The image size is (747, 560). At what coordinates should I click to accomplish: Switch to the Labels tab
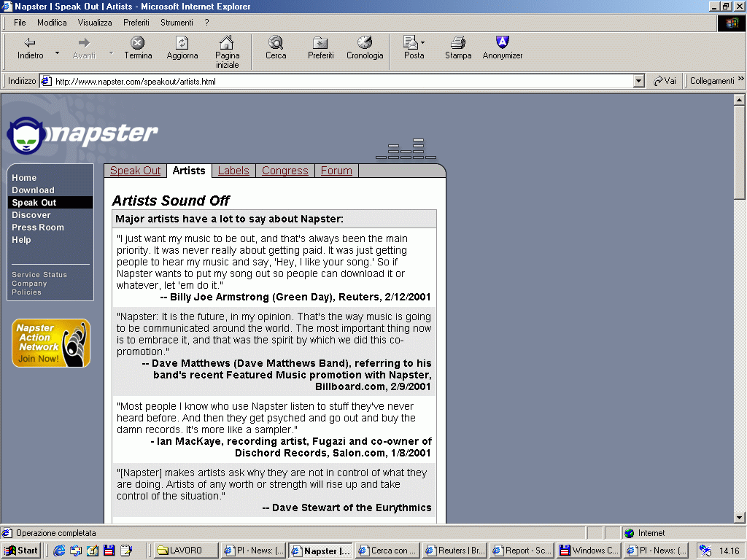pos(233,171)
